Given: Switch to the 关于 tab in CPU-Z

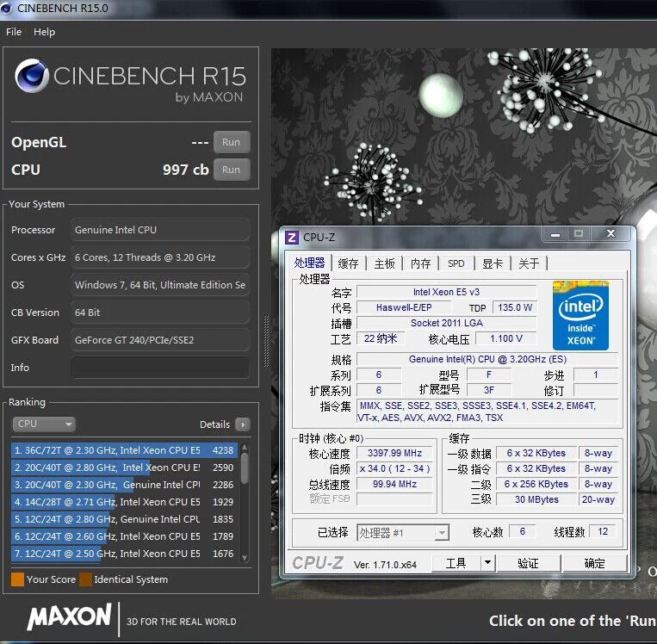Looking at the screenshot, I should 529,263.
